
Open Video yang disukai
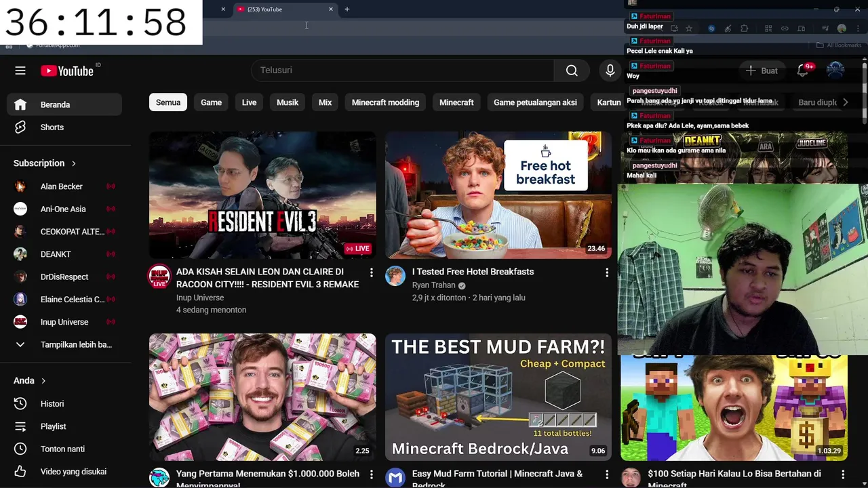click(64, 472)
